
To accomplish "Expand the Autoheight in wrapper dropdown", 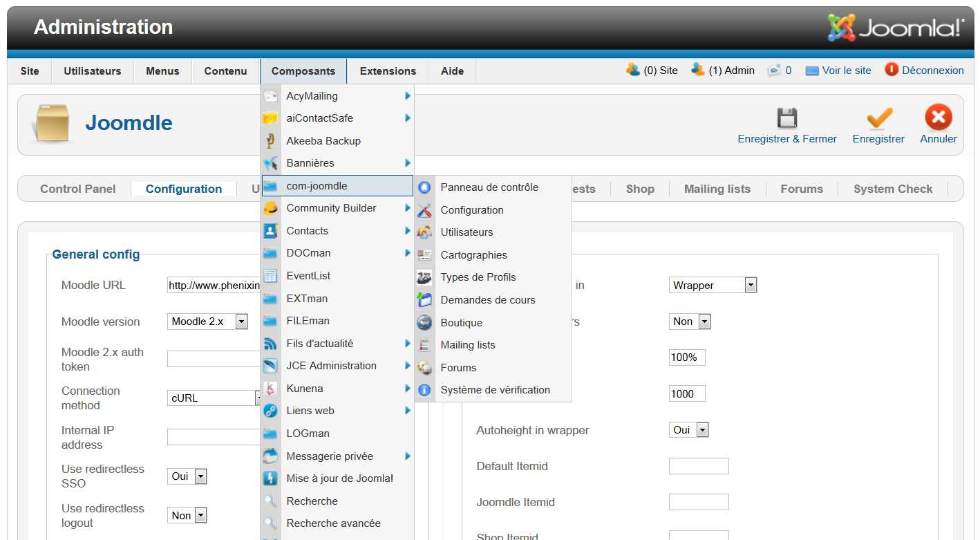I will click(702, 430).
